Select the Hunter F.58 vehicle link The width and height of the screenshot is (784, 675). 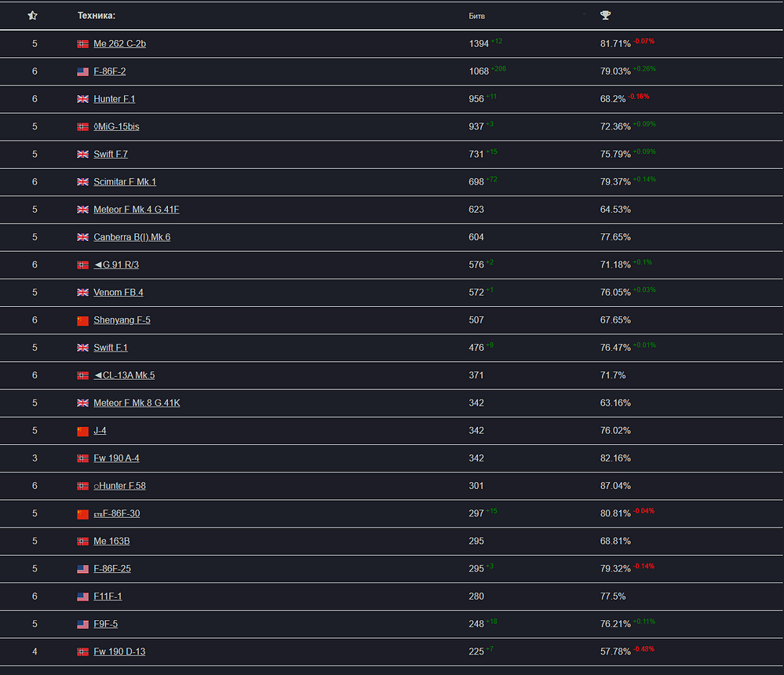click(x=119, y=486)
